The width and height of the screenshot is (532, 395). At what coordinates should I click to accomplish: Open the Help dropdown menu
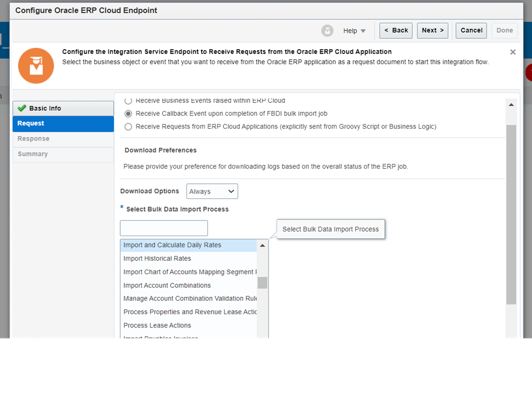point(354,31)
